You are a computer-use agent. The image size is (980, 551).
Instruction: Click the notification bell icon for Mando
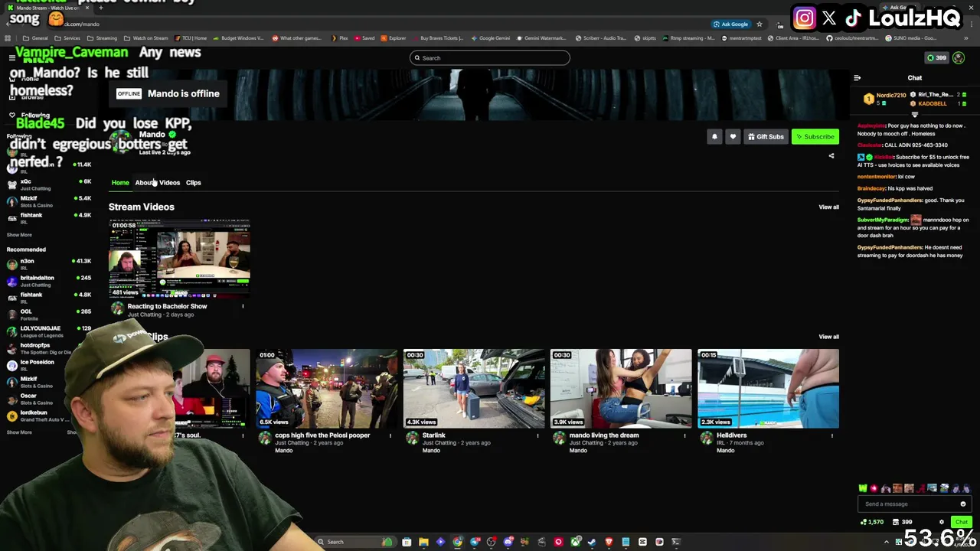[714, 136]
